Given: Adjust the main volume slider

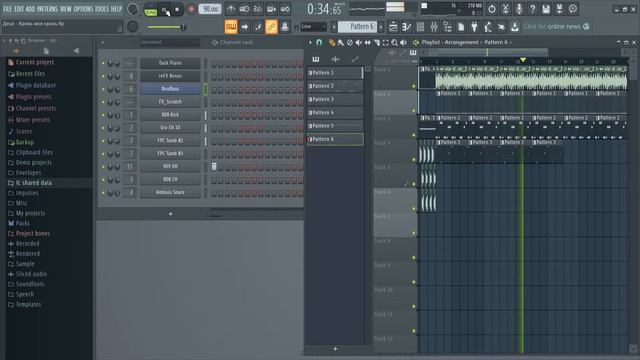Looking at the screenshot, I should (x=167, y=27).
